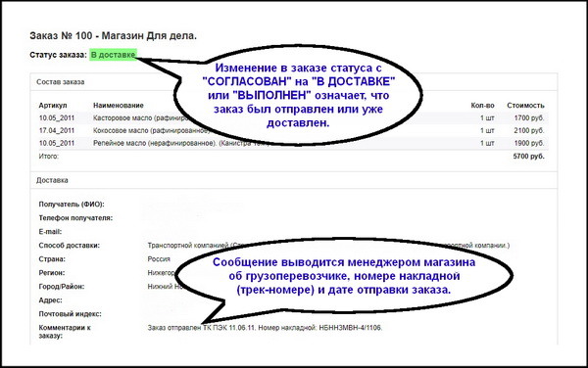Click the green 'В доставке' order status

(114, 55)
